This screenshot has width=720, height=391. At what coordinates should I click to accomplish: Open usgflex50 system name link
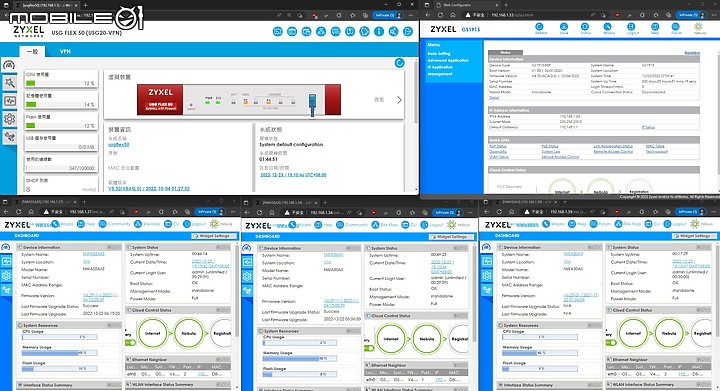coord(119,145)
